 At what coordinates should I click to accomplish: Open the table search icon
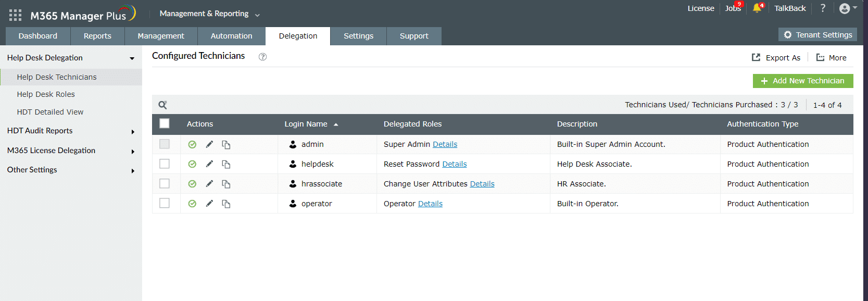[x=162, y=105]
